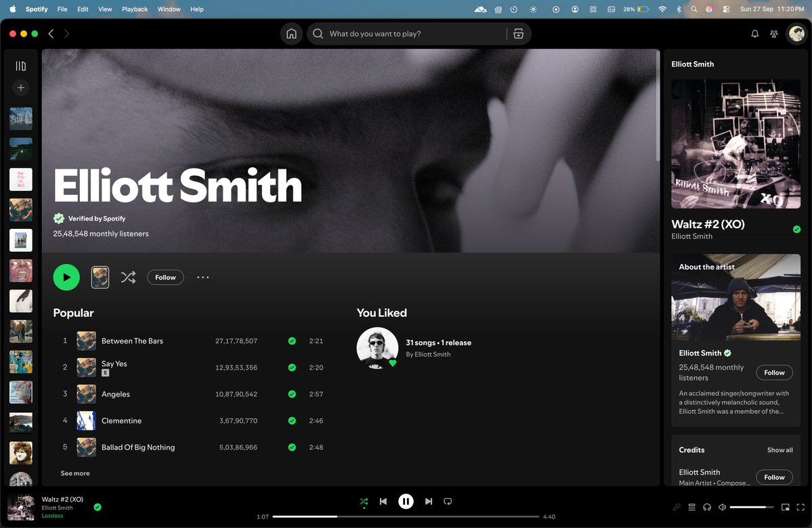Open the 31 songs liked collection

point(438,343)
